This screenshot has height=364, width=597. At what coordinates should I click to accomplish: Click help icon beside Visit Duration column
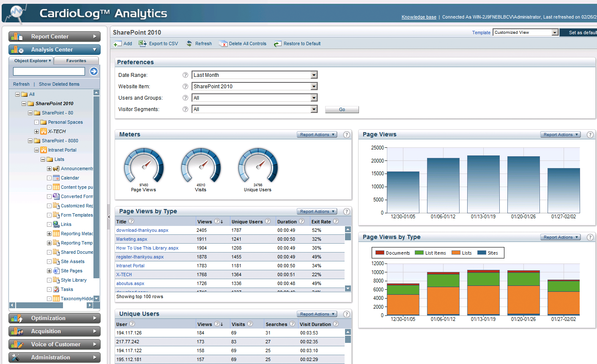coord(336,323)
